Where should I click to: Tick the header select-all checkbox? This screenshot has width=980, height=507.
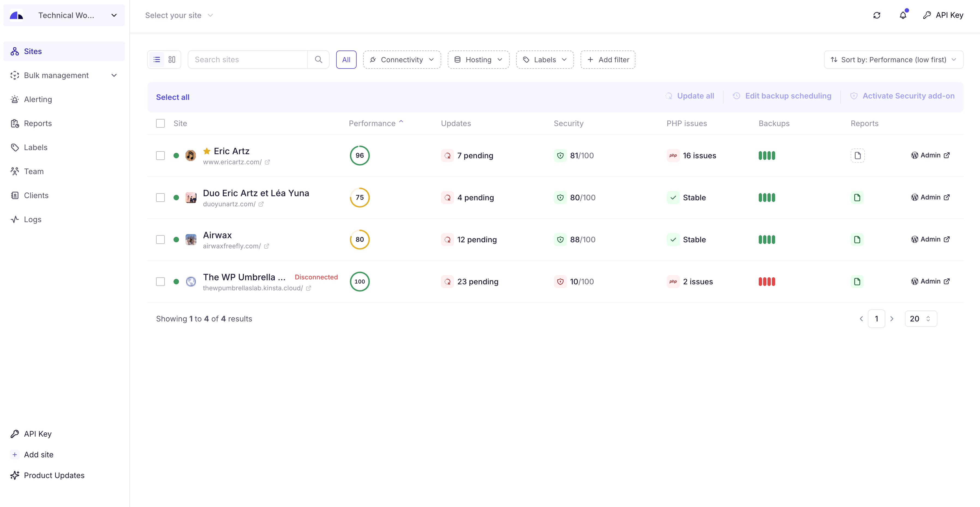[160, 123]
